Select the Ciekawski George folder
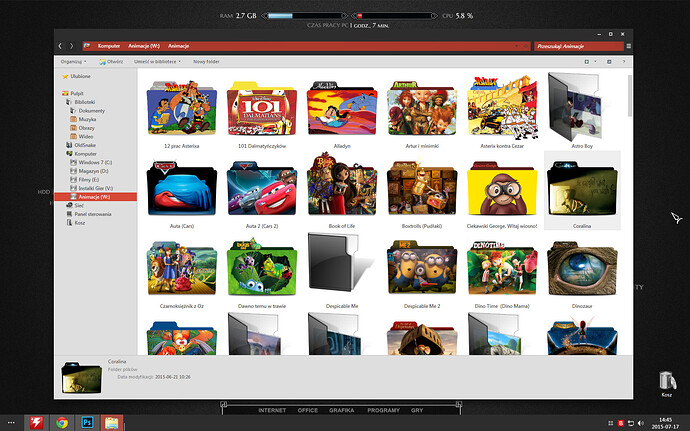The image size is (690, 431). pyautogui.click(x=502, y=188)
